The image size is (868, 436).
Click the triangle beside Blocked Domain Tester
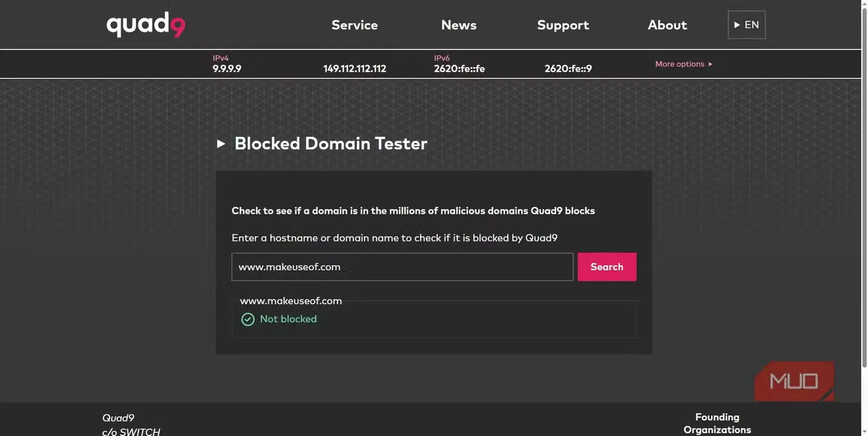tap(221, 144)
